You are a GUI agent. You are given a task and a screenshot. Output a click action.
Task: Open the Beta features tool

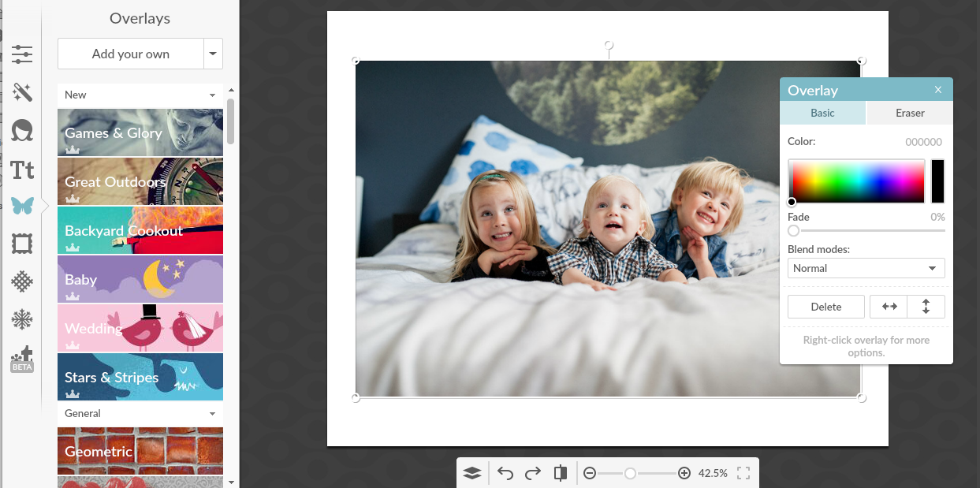pyautogui.click(x=22, y=359)
